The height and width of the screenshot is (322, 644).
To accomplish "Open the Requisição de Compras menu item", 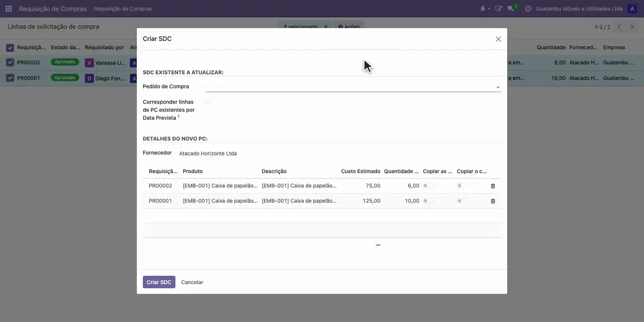I will pos(123,9).
